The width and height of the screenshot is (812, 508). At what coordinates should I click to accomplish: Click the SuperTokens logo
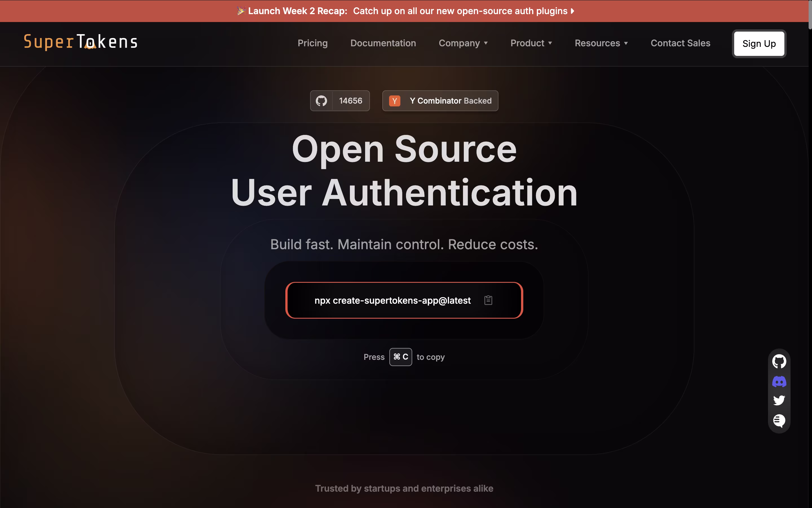[x=81, y=42]
